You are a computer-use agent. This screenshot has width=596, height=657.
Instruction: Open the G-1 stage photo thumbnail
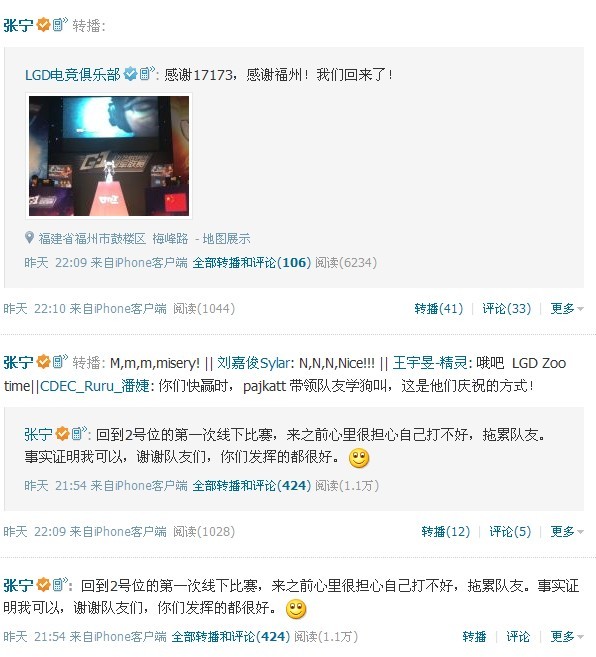[x=109, y=156]
